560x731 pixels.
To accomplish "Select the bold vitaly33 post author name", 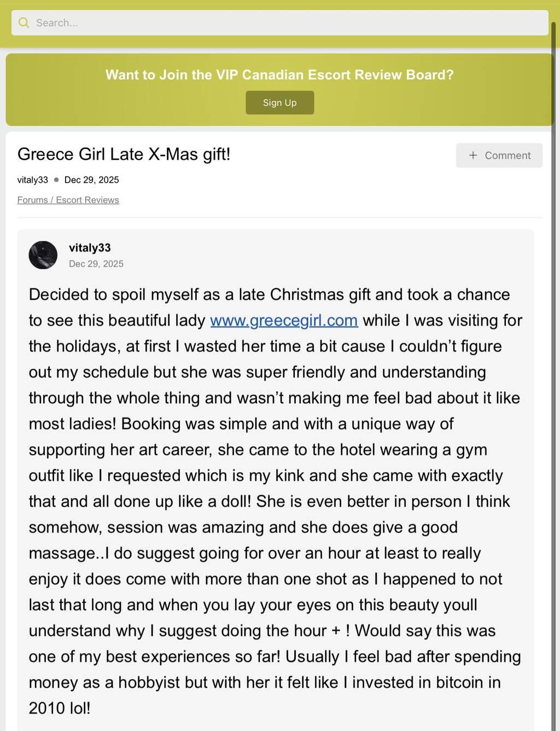I will pos(90,248).
